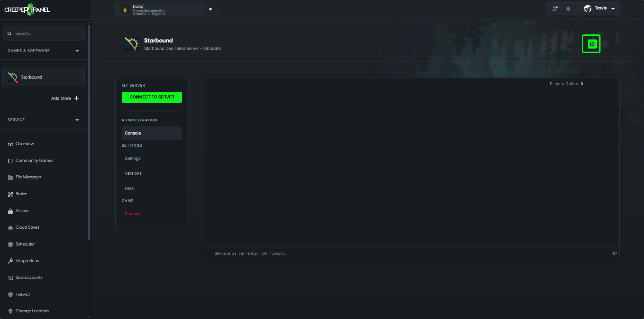Click the sidebar vertical scrollbar
This screenshot has height=319, width=644.
89,132
